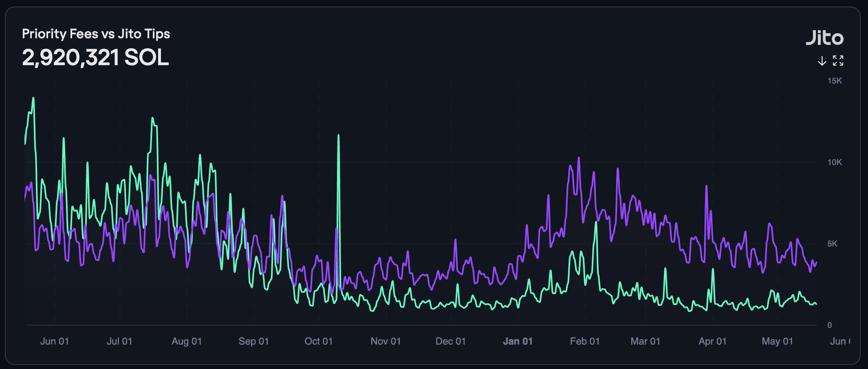The height and width of the screenshot is (369, 868).
Task: Click the purple line's late-January peak
Action: pos(579,158)
